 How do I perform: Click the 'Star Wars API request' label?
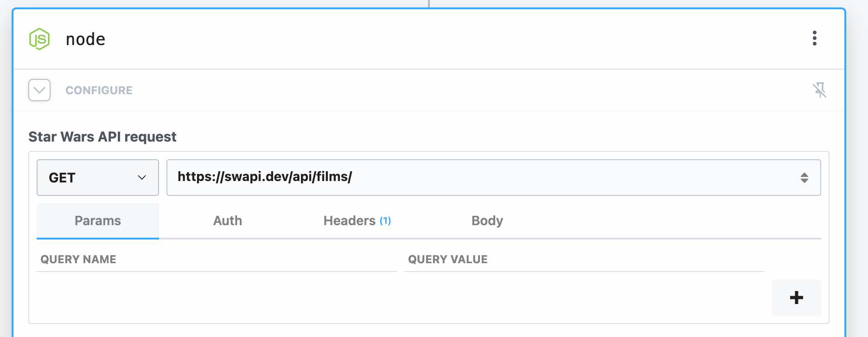pyautogui.click(x=102, y=137)
